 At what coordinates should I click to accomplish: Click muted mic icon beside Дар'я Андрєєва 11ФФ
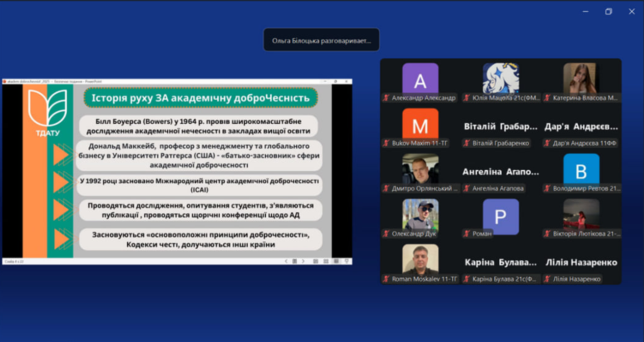click(547, 143)
